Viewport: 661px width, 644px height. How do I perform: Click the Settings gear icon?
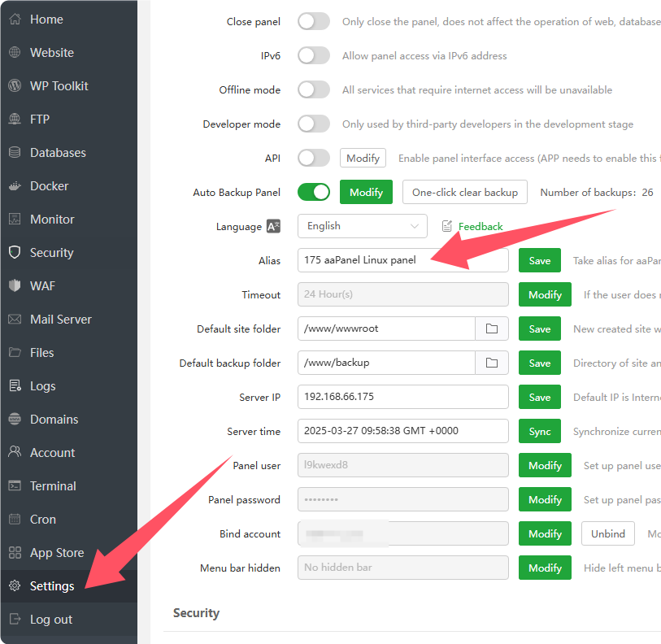tap(15, 585)
